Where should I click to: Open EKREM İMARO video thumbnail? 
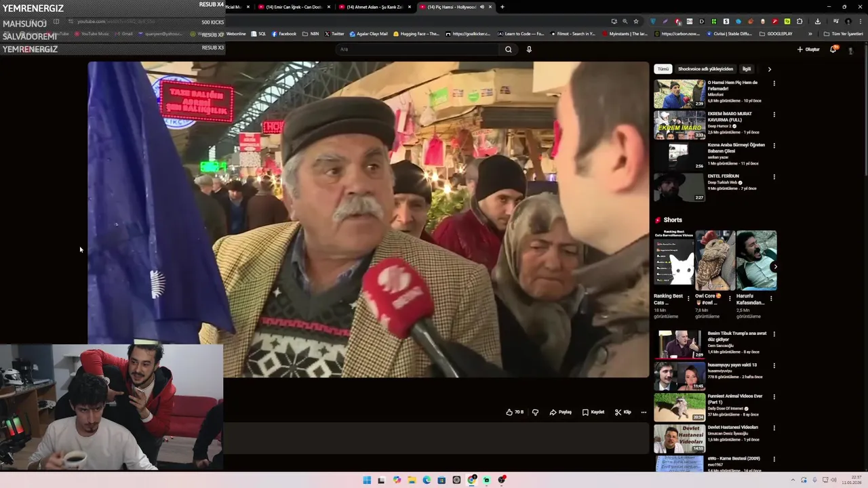[679, 125]
